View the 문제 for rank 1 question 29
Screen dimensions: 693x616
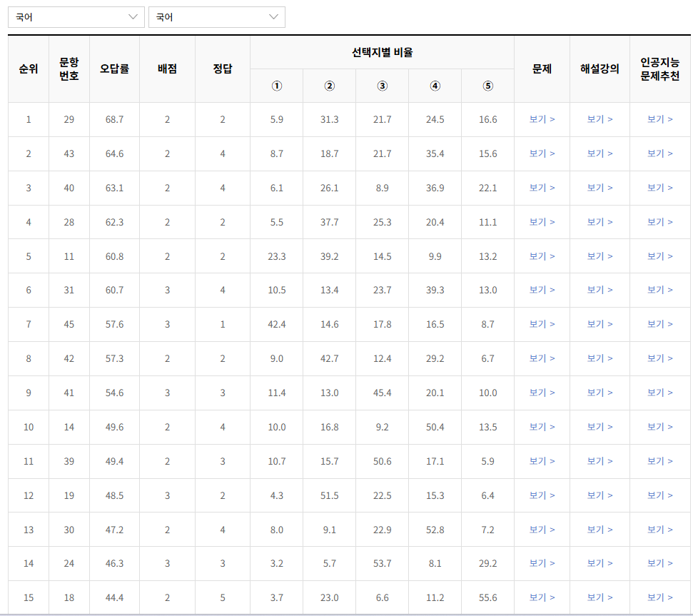coord(542,119)
